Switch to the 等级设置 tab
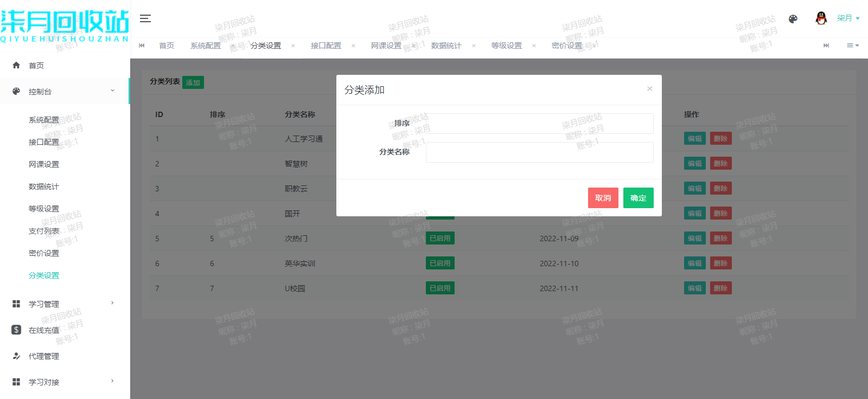This screenshot has height=399, width=868. pos(507,46)
